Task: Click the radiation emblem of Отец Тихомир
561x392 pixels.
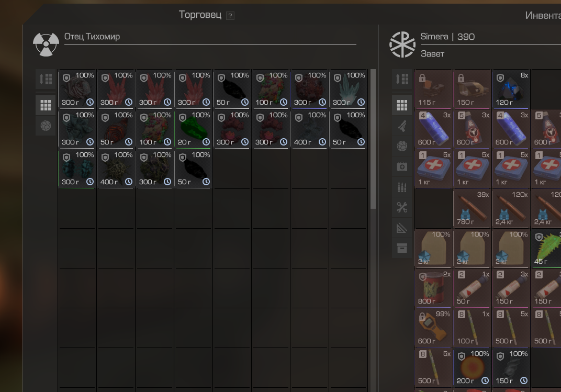Action: pos(46,44)
